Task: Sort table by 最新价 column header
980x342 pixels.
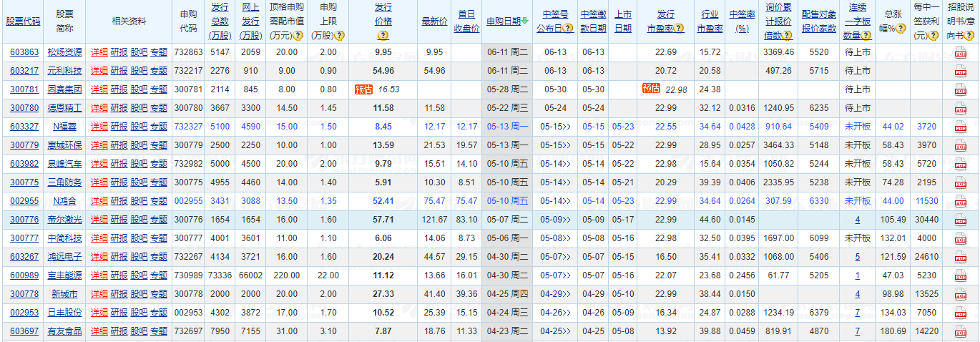Action: pos(433,21)
